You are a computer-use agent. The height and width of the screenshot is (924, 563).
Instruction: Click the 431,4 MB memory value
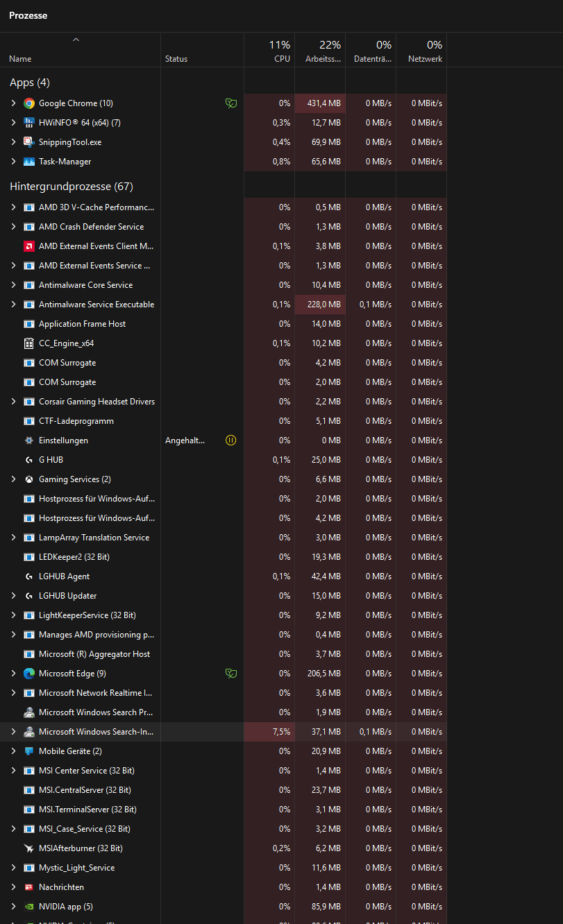tap(323, 103)
